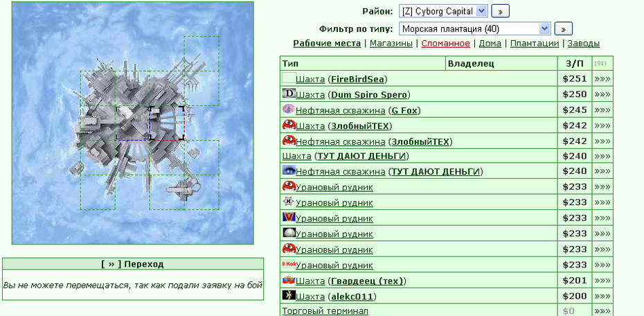This screenshot has width=644, height=316.
Task: Click the »»» arrow in the $251 row
Action: click(x=602, y=79)
